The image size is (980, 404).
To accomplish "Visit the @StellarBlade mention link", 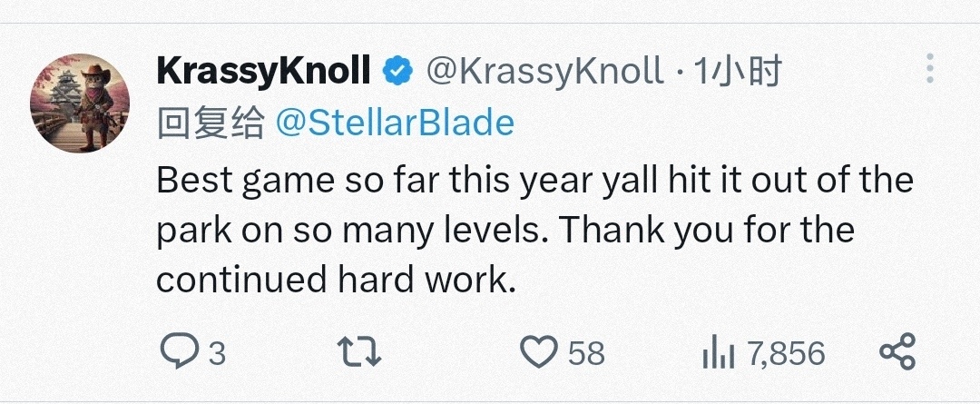I will [x=394, y=123].
